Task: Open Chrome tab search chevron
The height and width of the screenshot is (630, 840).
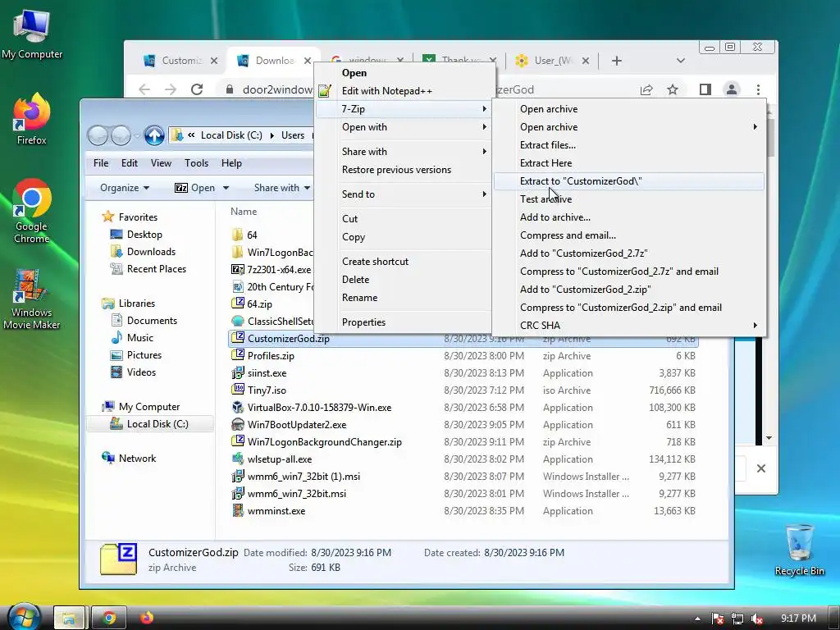Action: point(680,61)
